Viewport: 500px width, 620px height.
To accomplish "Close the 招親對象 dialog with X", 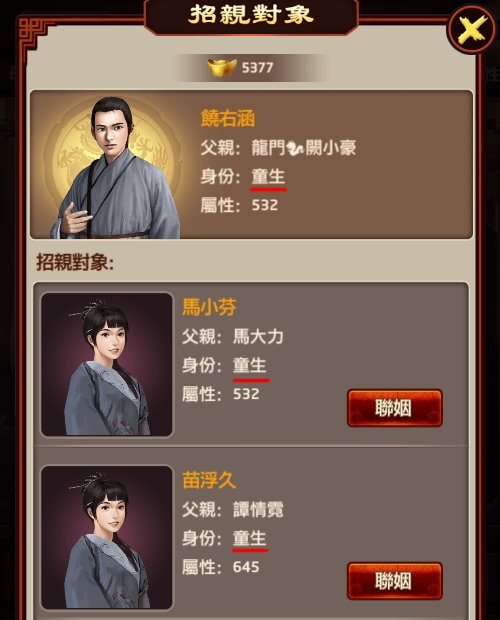I will (472, 29).
